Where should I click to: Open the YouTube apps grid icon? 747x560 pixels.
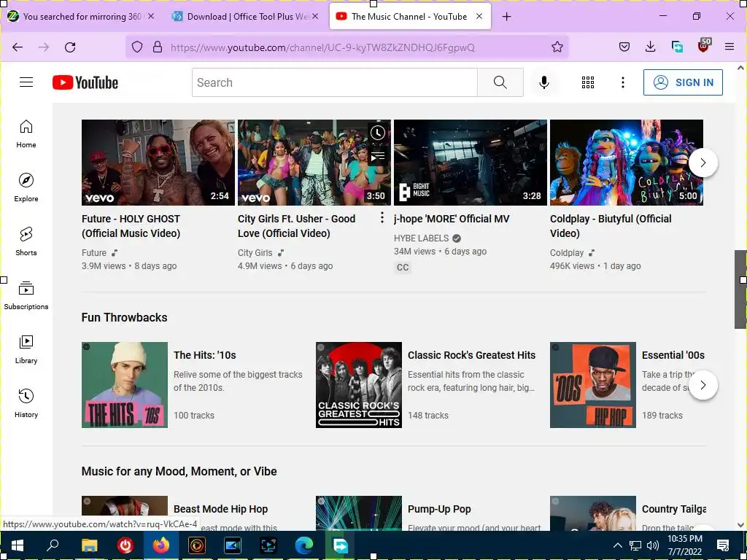[x=588, y=82]
